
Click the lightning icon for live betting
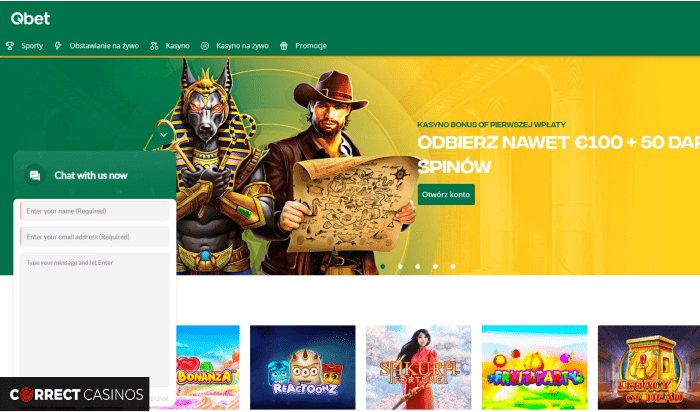coord(58,46)
